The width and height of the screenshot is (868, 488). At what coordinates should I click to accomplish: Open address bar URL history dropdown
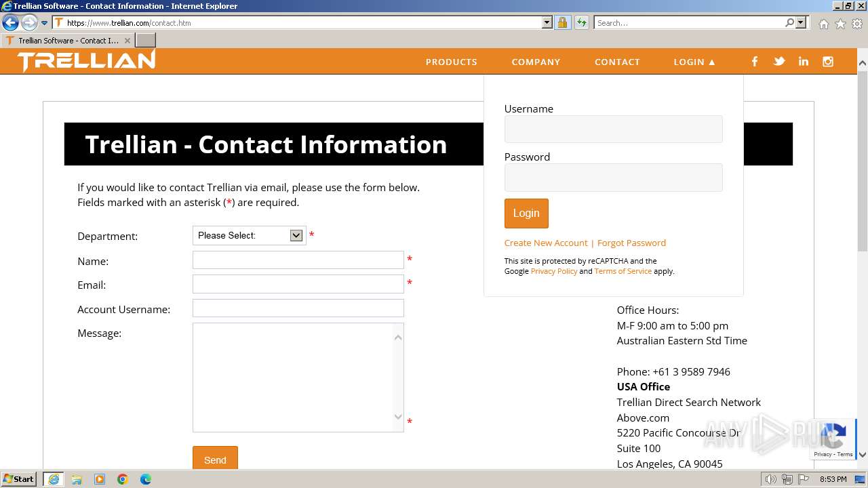pos(547,22)
